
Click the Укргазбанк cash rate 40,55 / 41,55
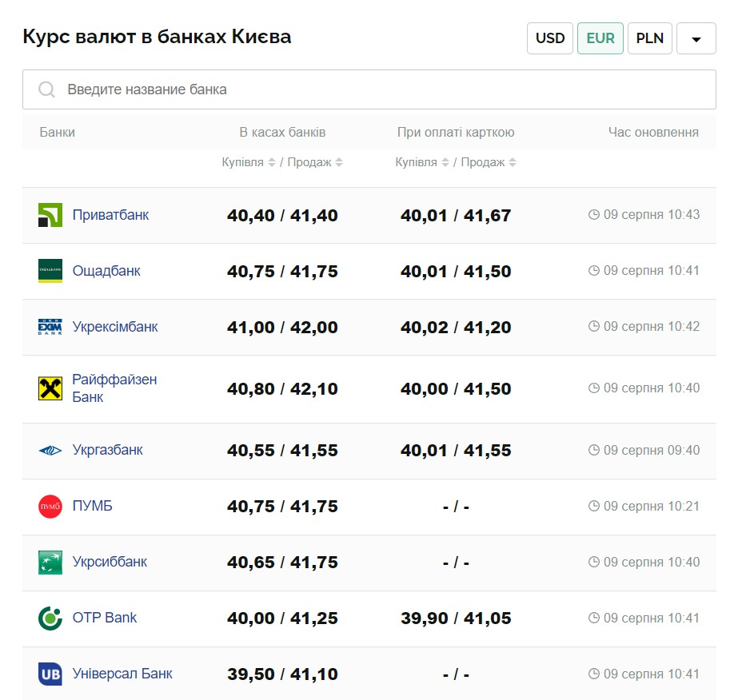pyautogui.click(x=282, y=451)
